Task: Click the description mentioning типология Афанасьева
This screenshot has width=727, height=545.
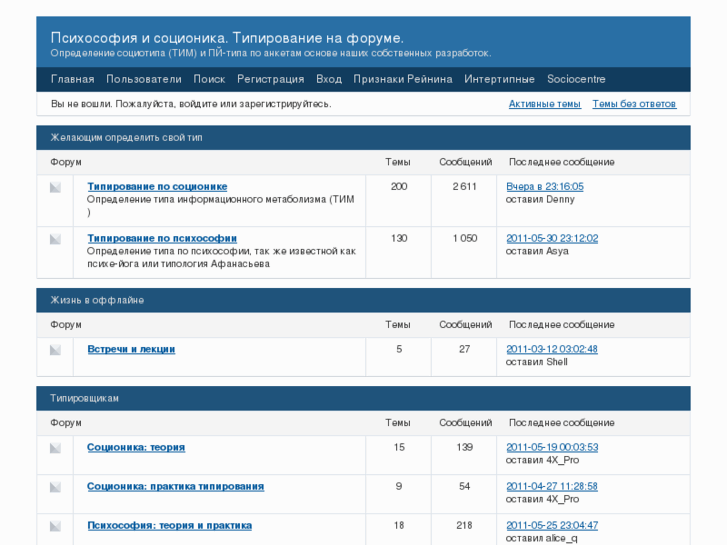Action: (x=221, y=257)
